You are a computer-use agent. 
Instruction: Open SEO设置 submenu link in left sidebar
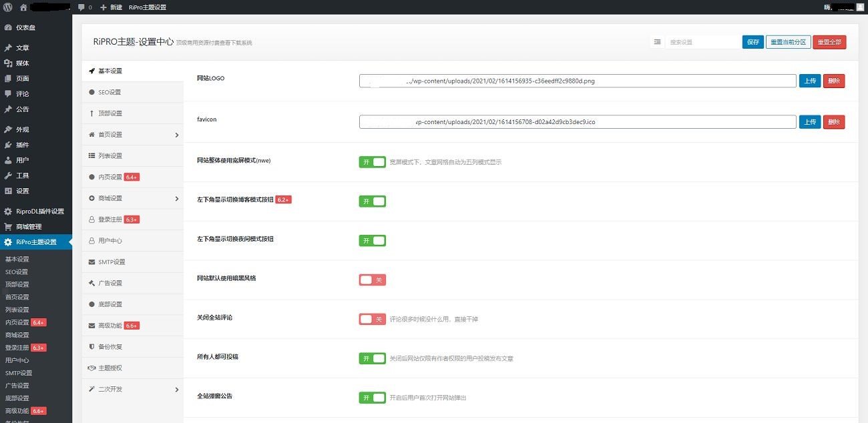point(17,272)
